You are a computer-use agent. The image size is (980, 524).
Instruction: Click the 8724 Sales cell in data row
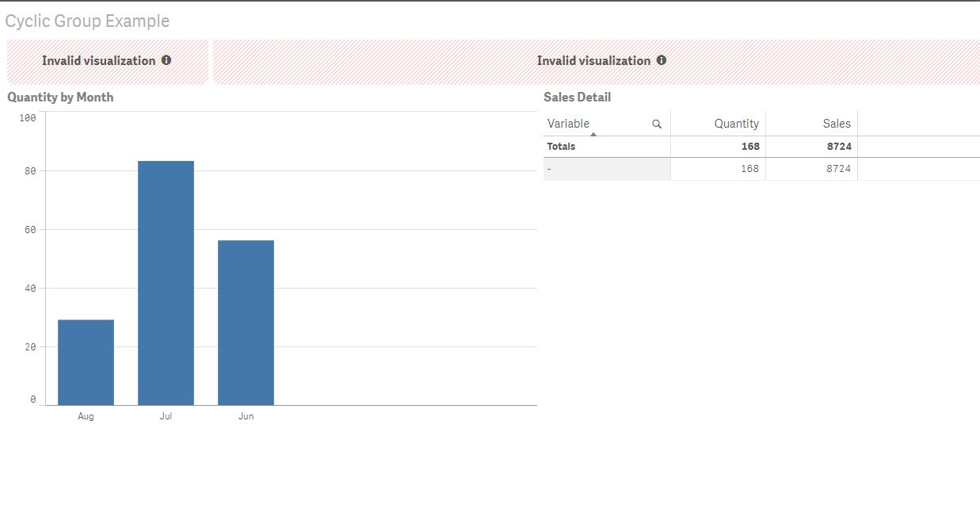(x=838, y=169)
